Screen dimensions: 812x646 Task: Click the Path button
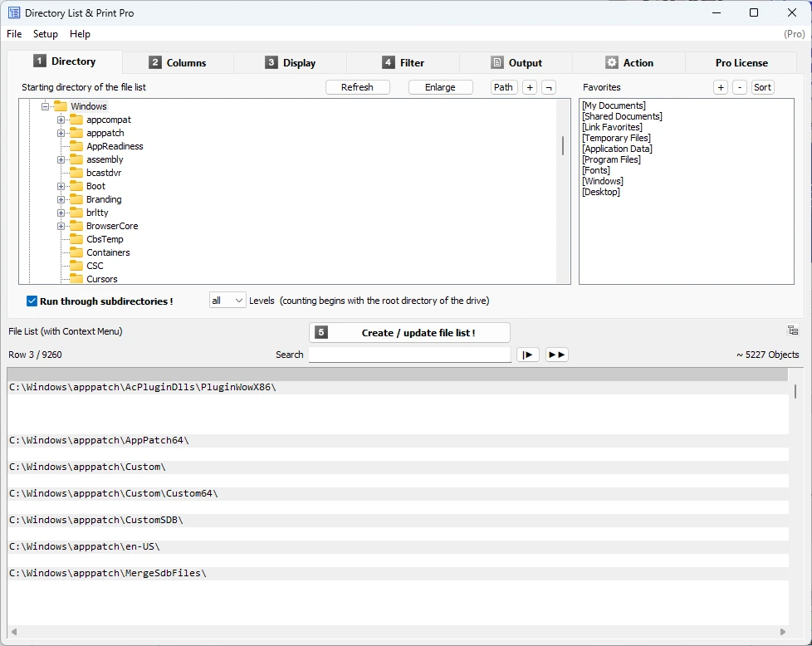tap(503, 87)
